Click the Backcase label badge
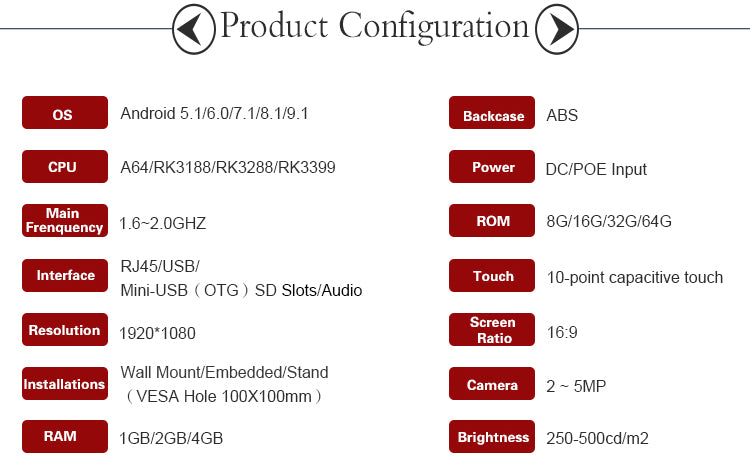 point(492,112)
